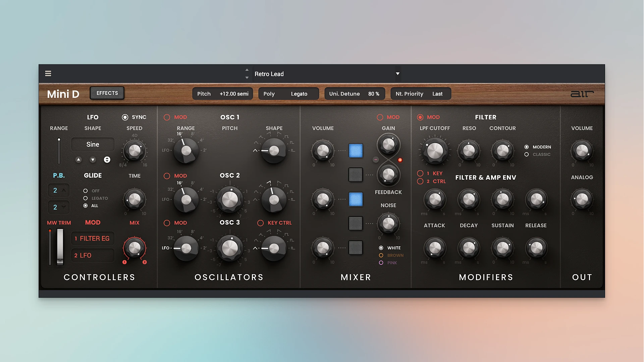The width and height of the screenshot is (644, 362).
Task: Open the Sine LFO shape selector
Action: (93, 144)
